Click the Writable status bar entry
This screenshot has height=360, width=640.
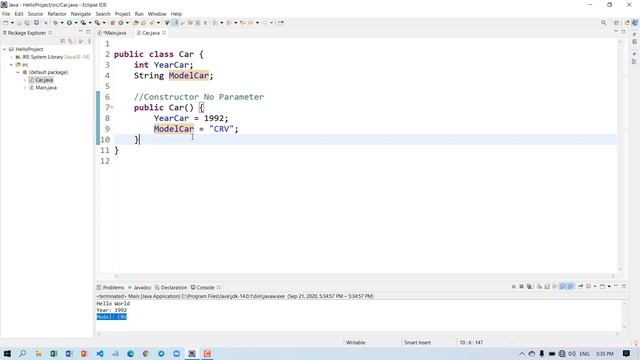point(356,342)
